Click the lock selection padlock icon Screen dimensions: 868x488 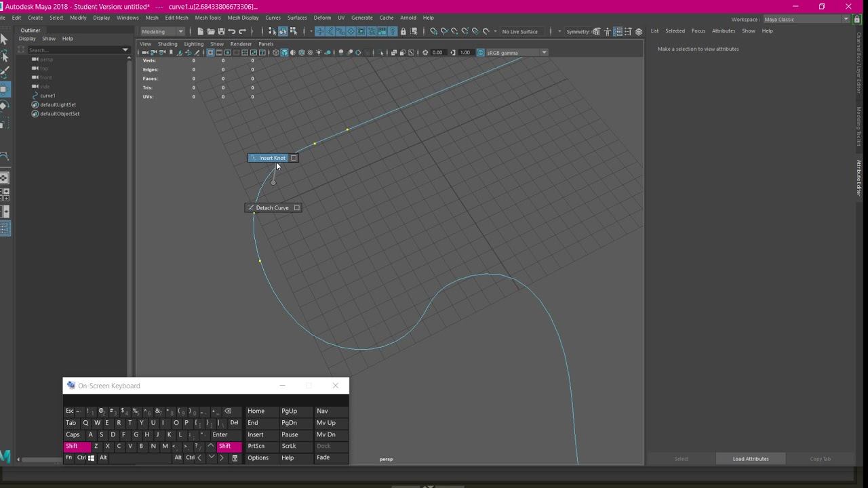(x=403, y=31)
